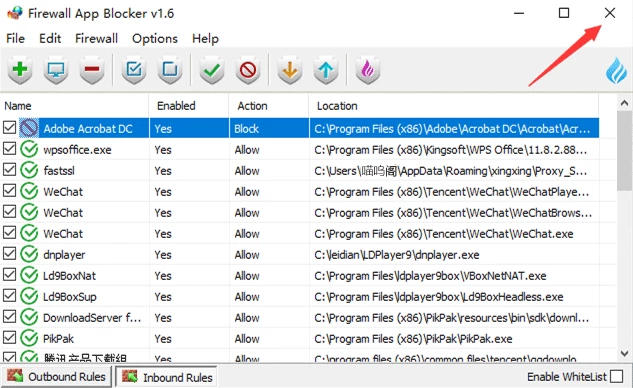Image resolution: width=633 pixels, height=388 pixels.
Task: Switch to the Inbound Rules tab
Action: pyautogui.click(x=167, y=377)
